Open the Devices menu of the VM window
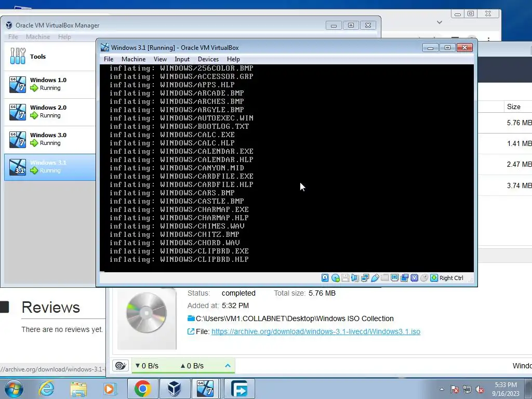 click(208, 59)
